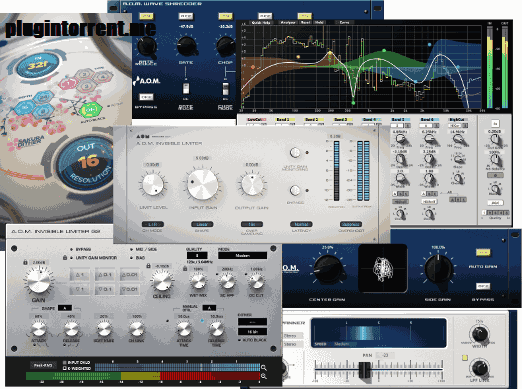
Task: Click the upper magnifier icon beside the G2 meter
Action: [264, 367]
